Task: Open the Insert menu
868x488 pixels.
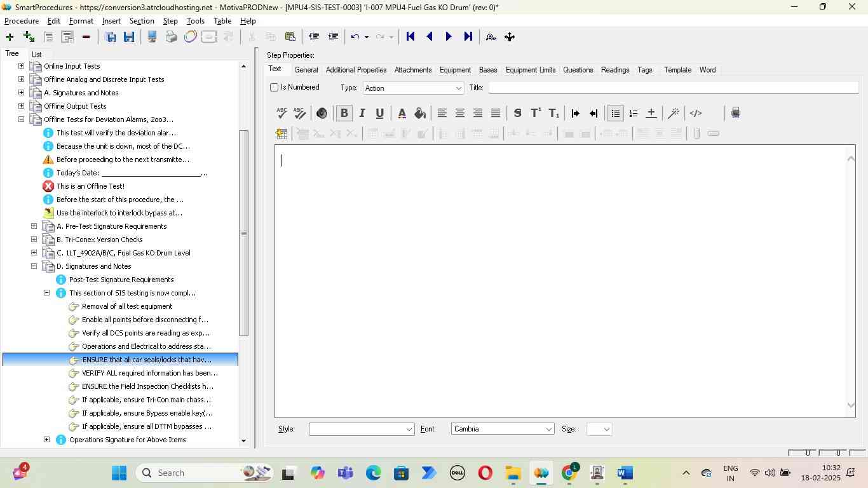Action: tap(111, 21)
